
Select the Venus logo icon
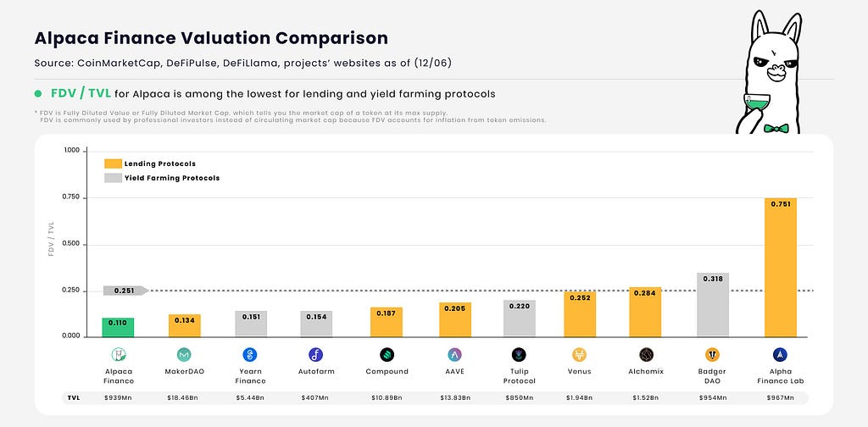[x=580, y=354]
